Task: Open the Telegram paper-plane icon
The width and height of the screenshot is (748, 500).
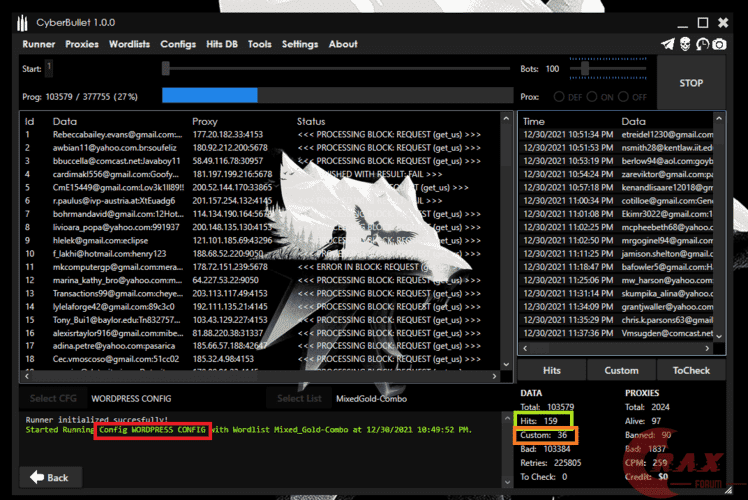Action: click(668, 44)
